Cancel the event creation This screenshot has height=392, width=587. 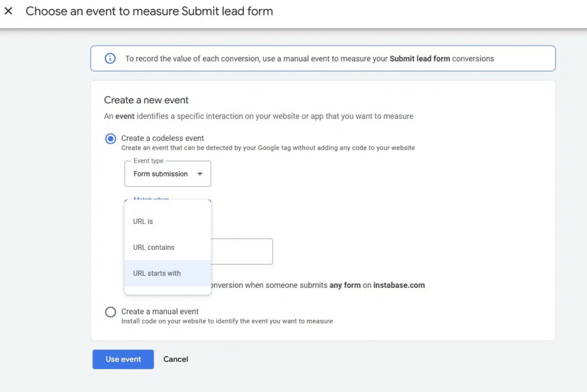coord(175,359)
